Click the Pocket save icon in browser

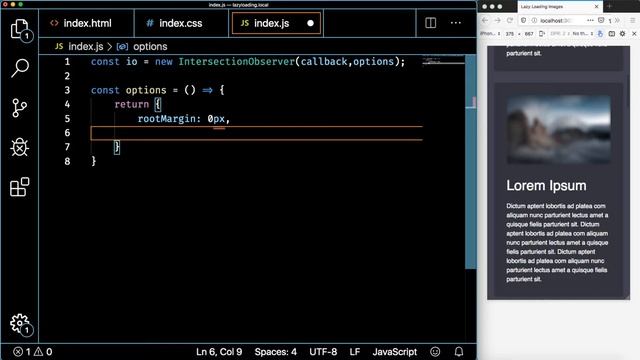(x=601, y=20)
